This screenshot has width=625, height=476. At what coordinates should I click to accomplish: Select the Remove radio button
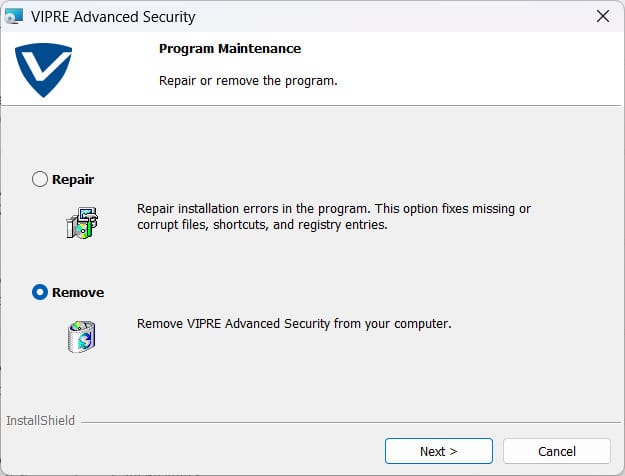click(x=40, y=292)
